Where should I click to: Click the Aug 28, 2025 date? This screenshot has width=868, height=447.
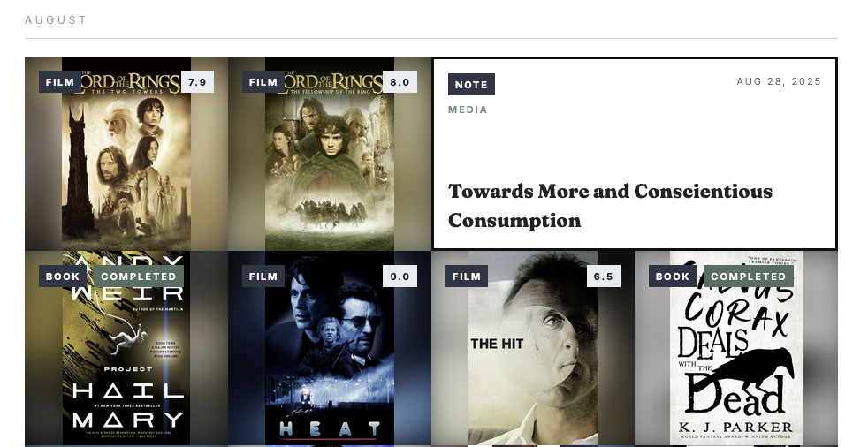tap(779, 81)
